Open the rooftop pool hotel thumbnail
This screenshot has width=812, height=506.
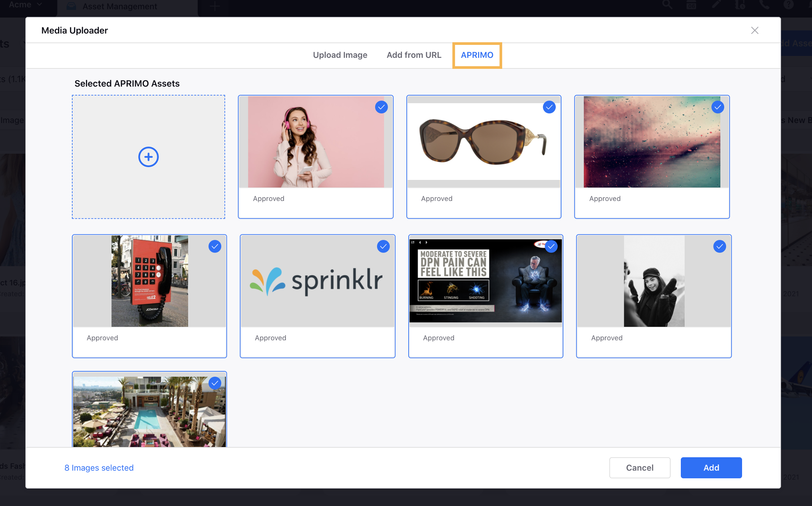click(149, 412)
